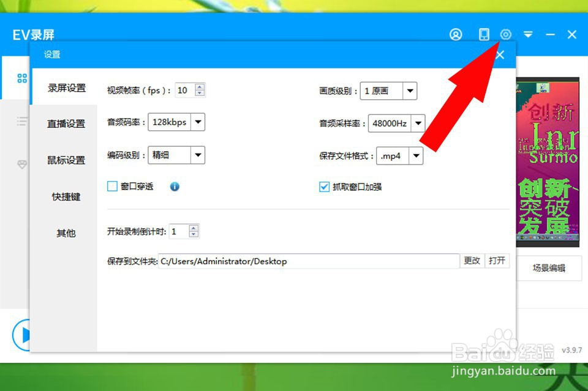The height and width of the screenshot is (391, 588).
Task: Start recording with the round play button
Action: click(x=21, y=335)
